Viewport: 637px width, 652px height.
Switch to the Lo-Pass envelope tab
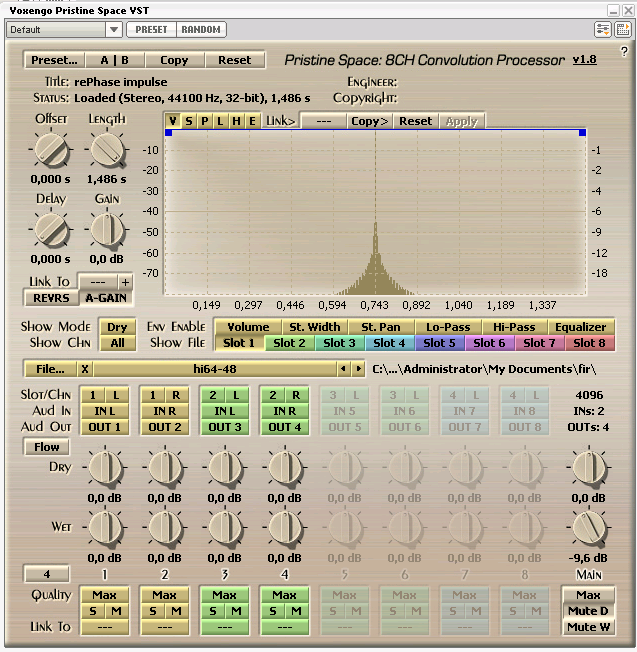[x=448, y=327]
